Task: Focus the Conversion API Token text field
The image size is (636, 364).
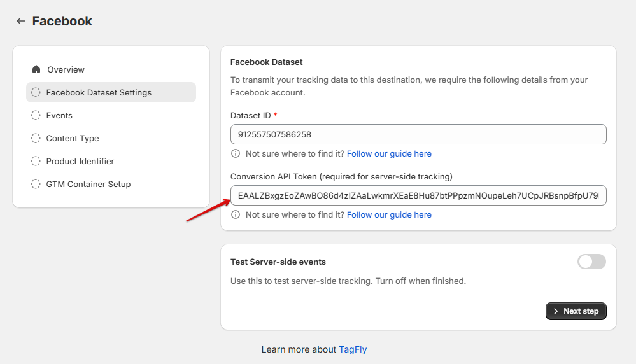Action: [418, 195]
